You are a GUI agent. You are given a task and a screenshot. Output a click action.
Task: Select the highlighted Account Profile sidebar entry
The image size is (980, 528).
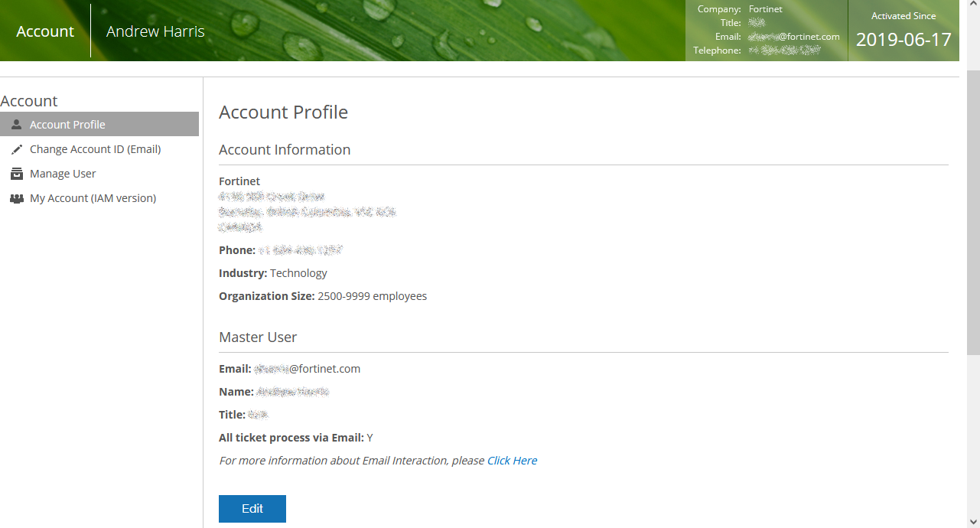pos(67,123)
